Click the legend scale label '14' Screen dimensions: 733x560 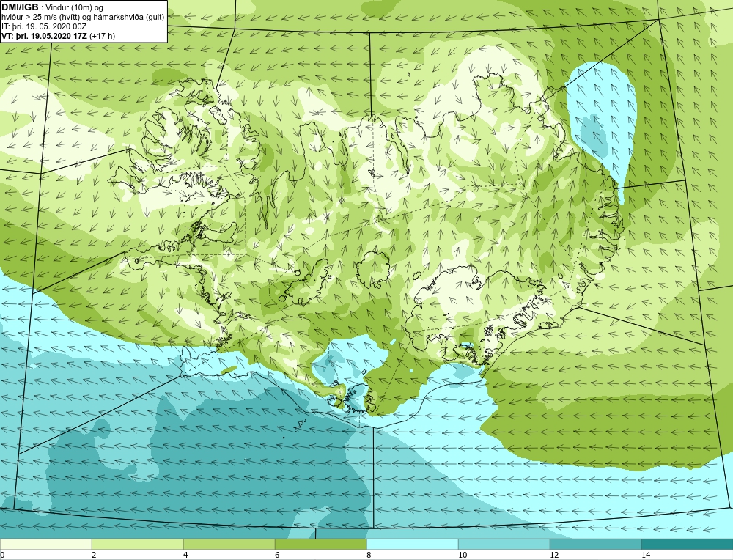click(x=646, y=555)
